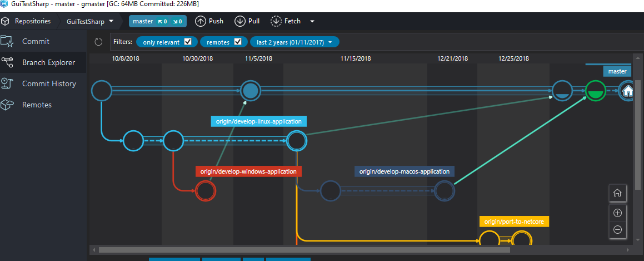
Task: Switch to Commit History view
Action: pos(49,83)
